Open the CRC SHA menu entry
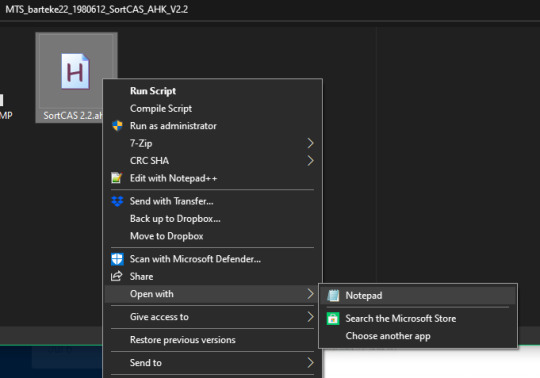This screenshot has height=378, width=540. click(212, 160)
